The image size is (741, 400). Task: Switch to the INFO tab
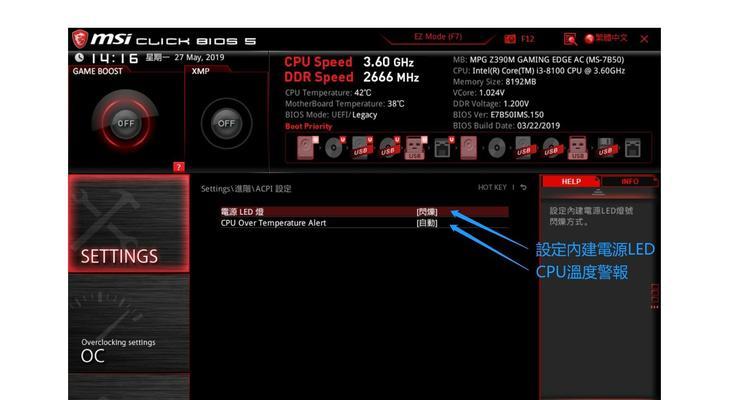[x=629, y=182]
